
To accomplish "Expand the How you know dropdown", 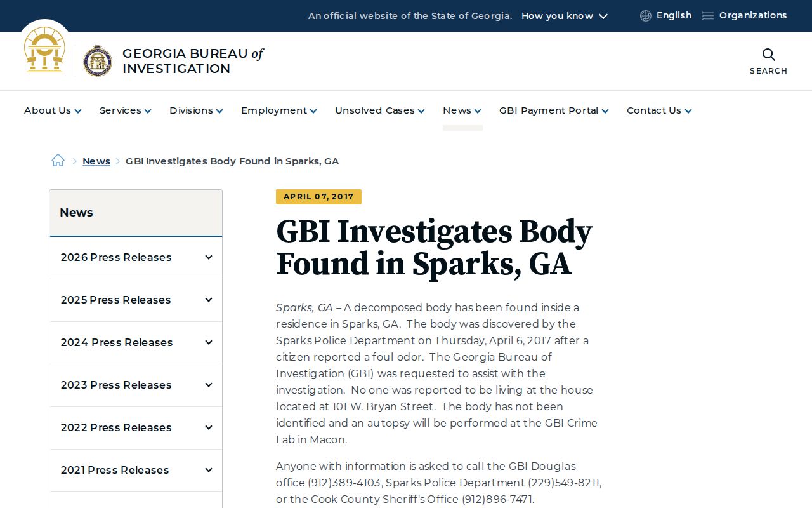I will (565, 16).
